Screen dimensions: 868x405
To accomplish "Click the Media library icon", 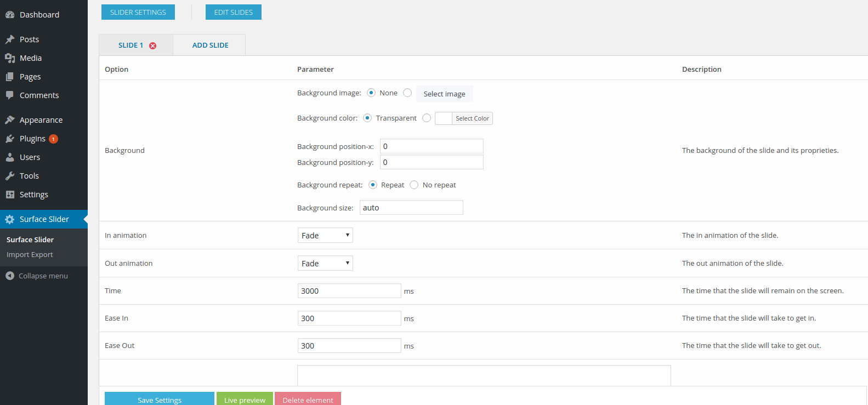I will pyautogui.click(x=10, y=58).
